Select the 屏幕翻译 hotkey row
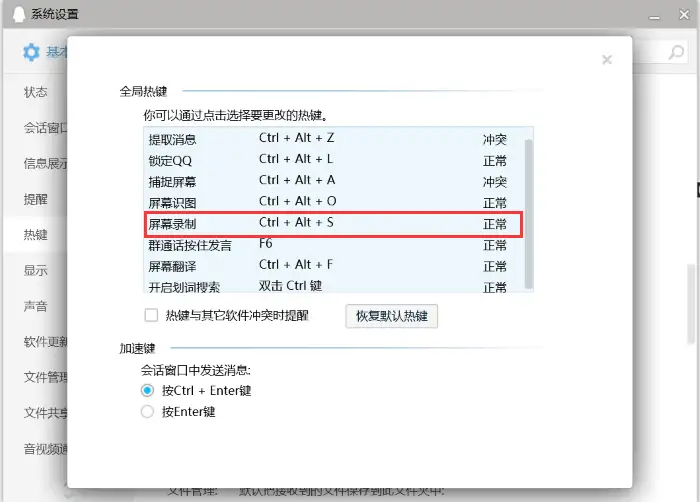This screenshot has height=502, width=700. coord(333,266)
